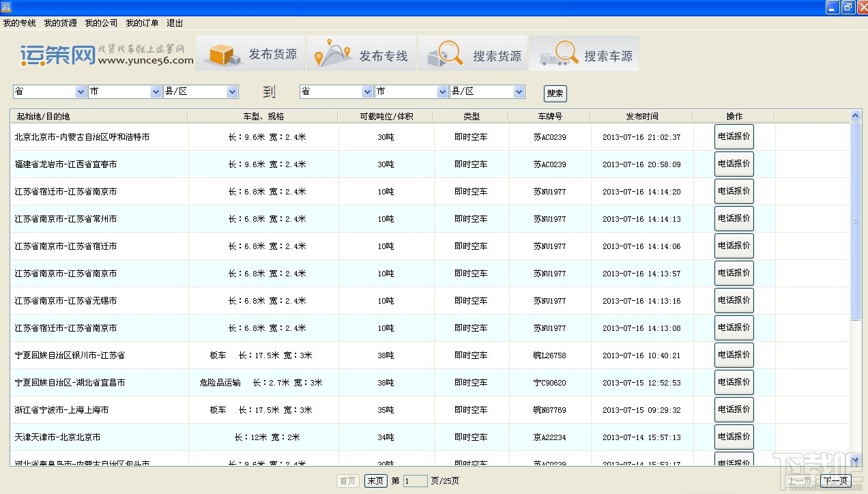This screenshot has height=494, width=868.
Task: Click timestamp 2013-07-16 21:02:37
Action: point(641,137)
